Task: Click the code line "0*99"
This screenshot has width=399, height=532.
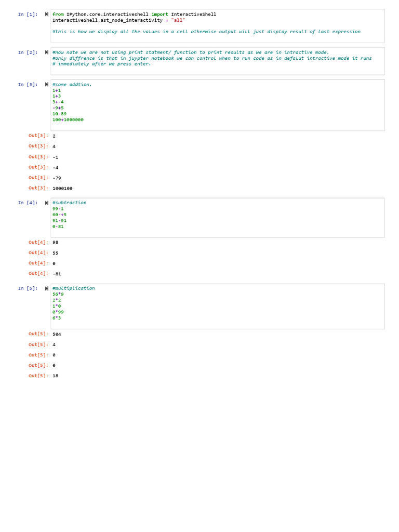Action: pos(58,312)
